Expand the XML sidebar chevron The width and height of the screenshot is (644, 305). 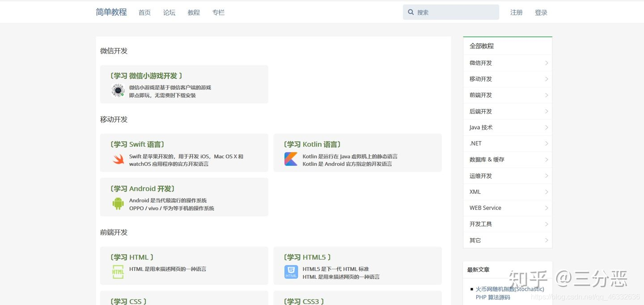pos(547,192)
